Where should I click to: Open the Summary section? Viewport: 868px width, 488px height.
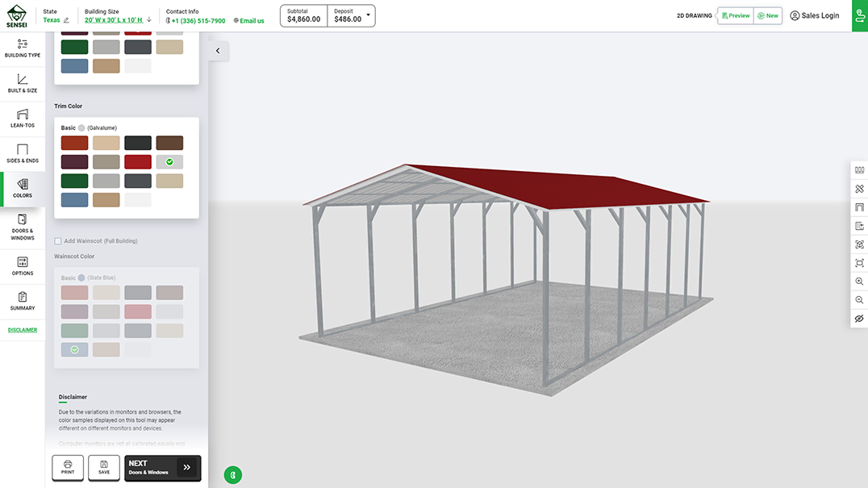[22, 302]
